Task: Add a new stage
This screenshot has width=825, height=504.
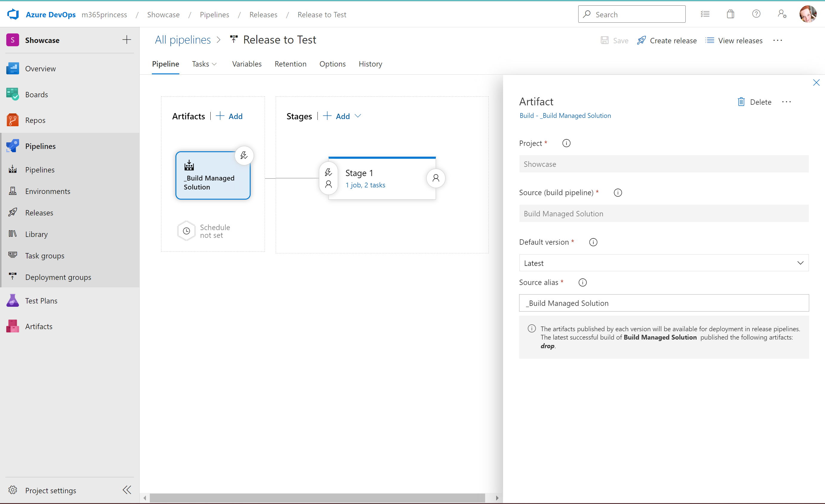Action: [337, 116]
